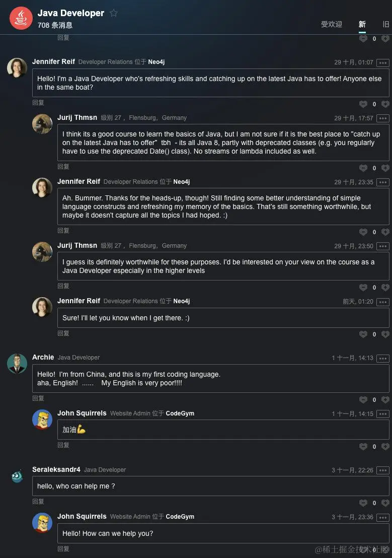This screenshot has height=558, width=392.
Task: Upvote John Squirrels' 加油 reply
Action: 363,447
